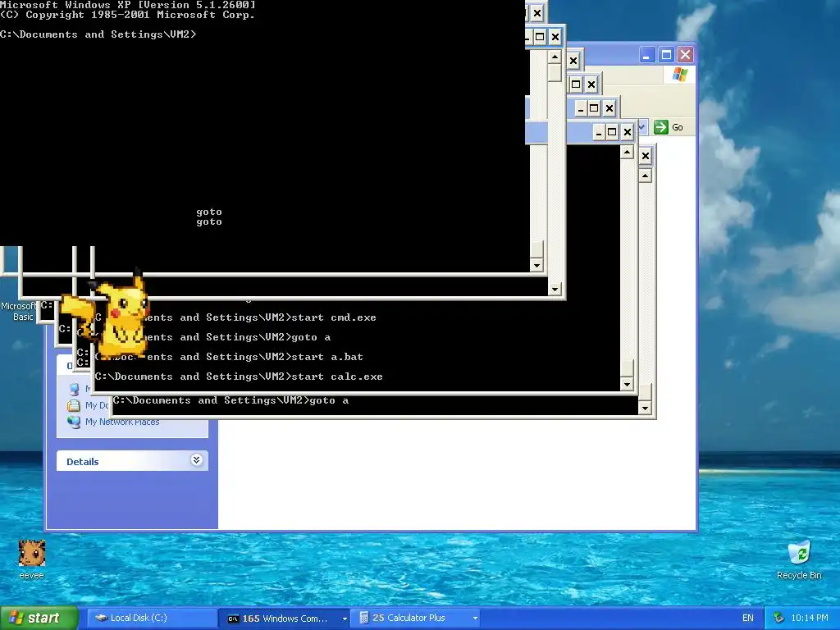Click the 10:14 PM clock
The image size is (840, 630).
[x=810, y=619]
